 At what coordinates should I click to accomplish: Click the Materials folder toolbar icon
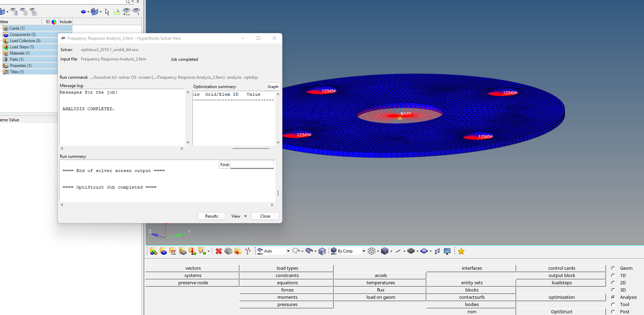tap(173, 251)
